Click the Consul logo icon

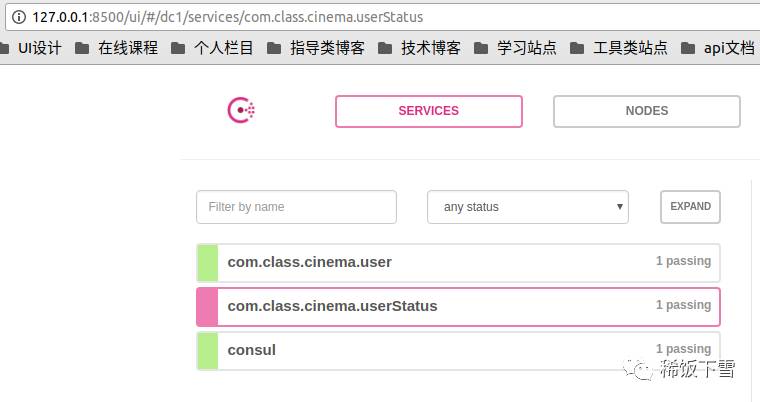(x=241, y=111)
